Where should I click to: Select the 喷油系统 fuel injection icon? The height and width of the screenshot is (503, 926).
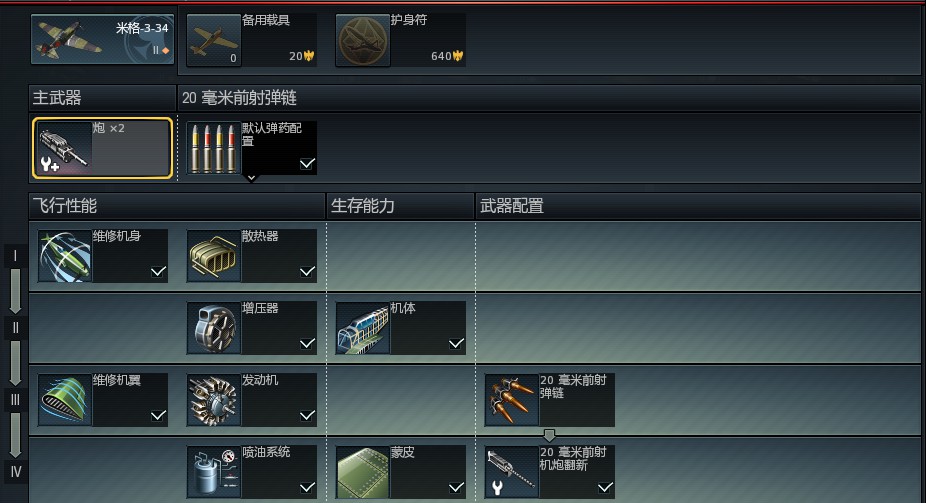214,472
